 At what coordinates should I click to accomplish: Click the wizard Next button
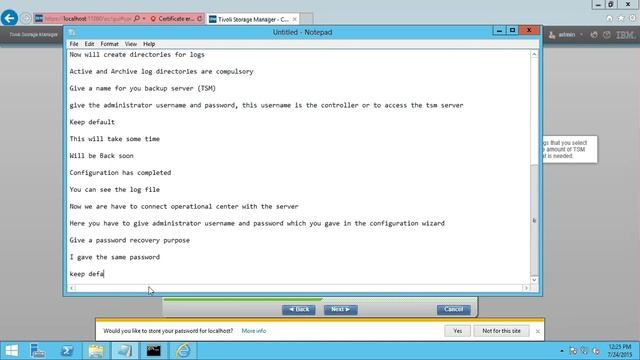pyautogui.click(x=341, y=310)
